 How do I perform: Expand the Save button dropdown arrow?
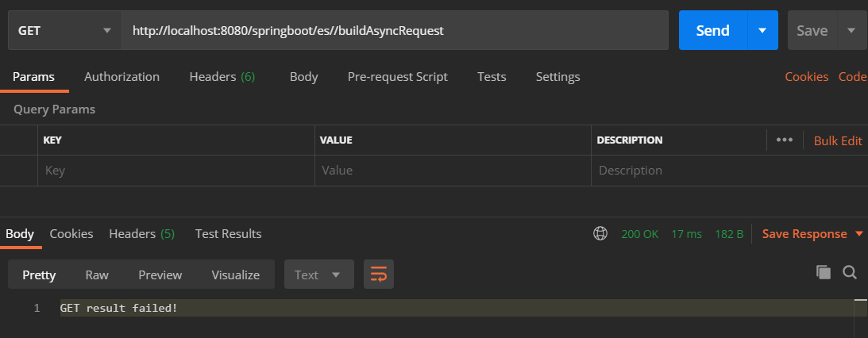pyautogui.click(x=852, y=31)
